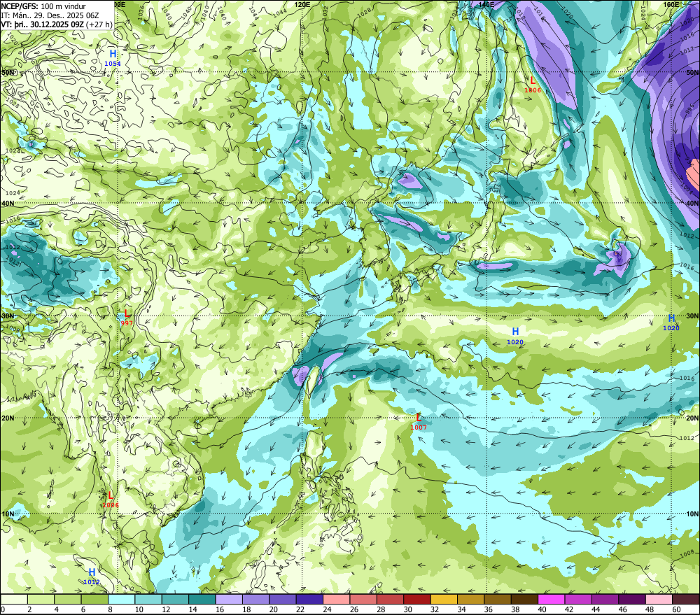The height and width of the screenshot is (615, 700).
Task: Click the 20N latitude label on the right edge
Action: tap(692, 418)
